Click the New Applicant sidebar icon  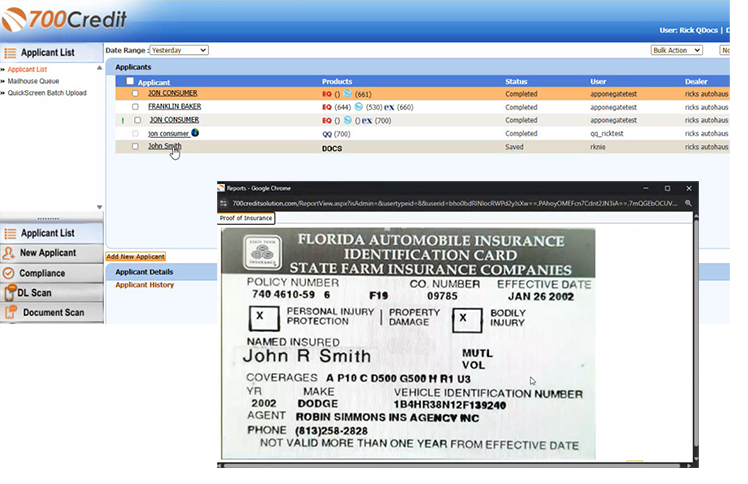tap(10, 253)
